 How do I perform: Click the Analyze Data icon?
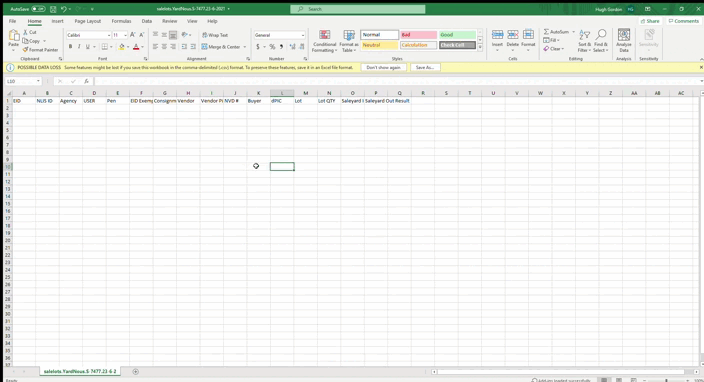point(624,41)
